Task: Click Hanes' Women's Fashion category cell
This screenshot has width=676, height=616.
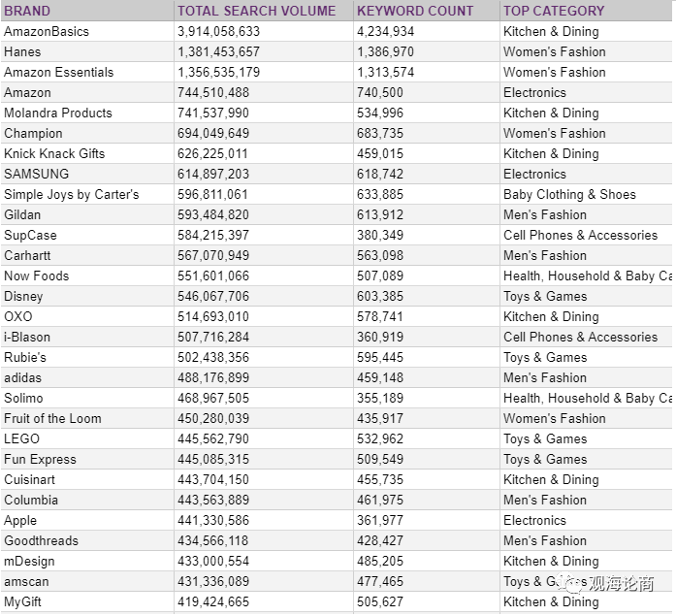Action: point(587,51)
